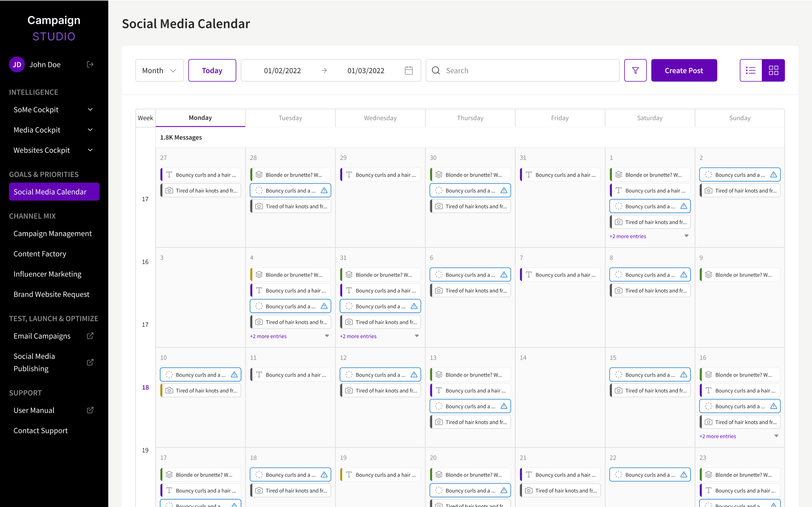Viewport: 812px width, 507px height.
Task: Jump to Today in the calendar
Action: (212, 70)
